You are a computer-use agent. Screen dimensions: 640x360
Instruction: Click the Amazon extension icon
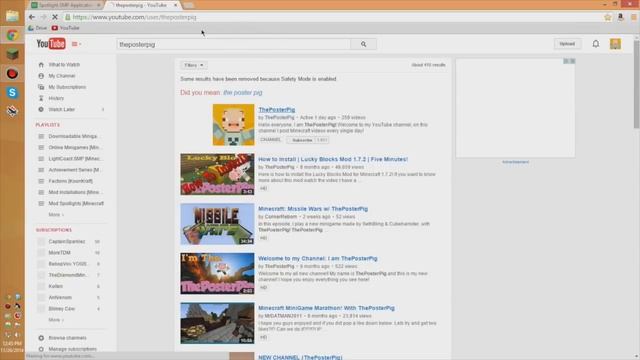[620, 17]
